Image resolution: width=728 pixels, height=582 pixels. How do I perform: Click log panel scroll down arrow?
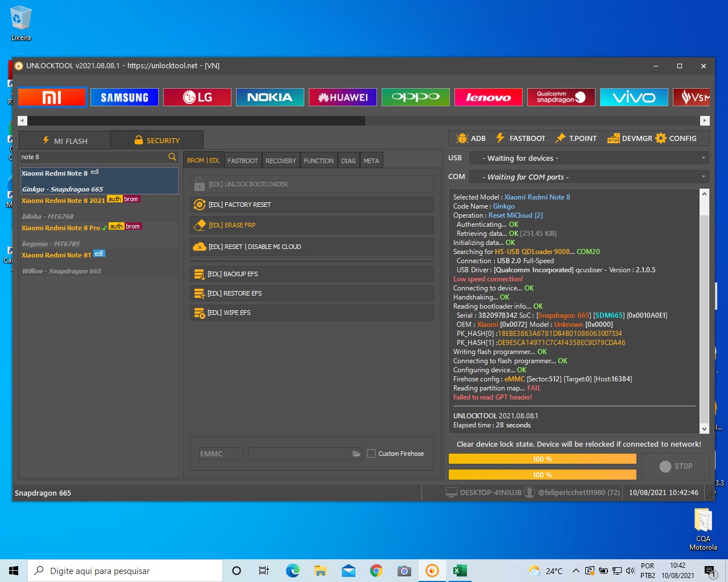click(705, 429)
